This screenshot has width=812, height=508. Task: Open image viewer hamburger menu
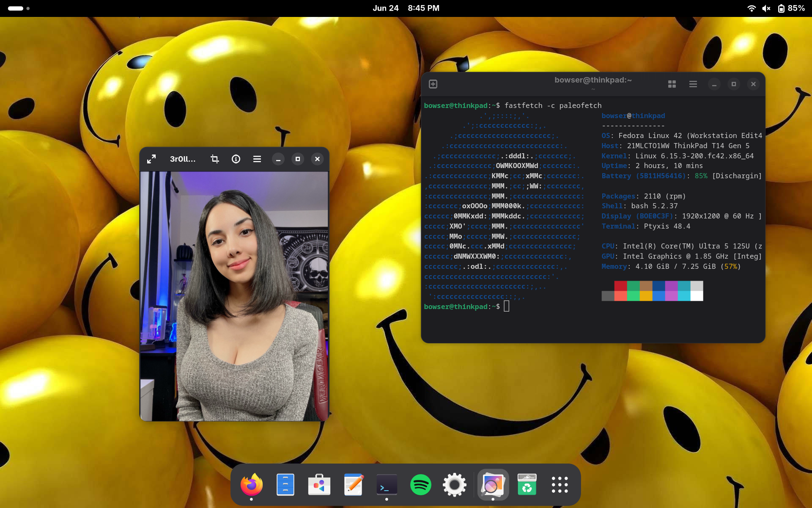click(x=257, y=159)
